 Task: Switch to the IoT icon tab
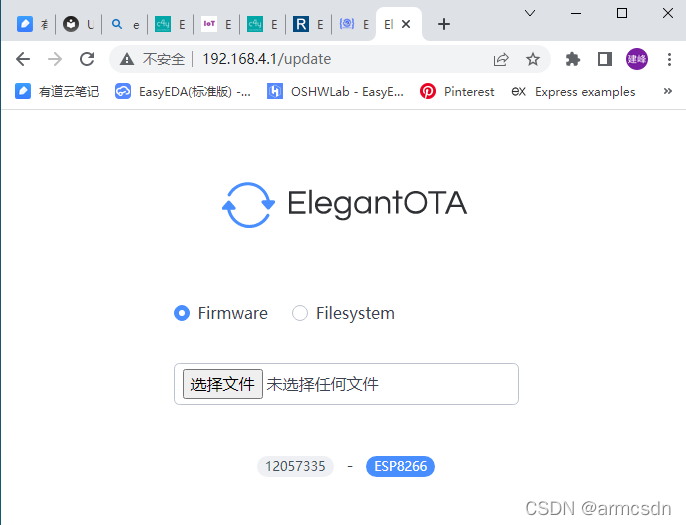click(x=216, y=24)
